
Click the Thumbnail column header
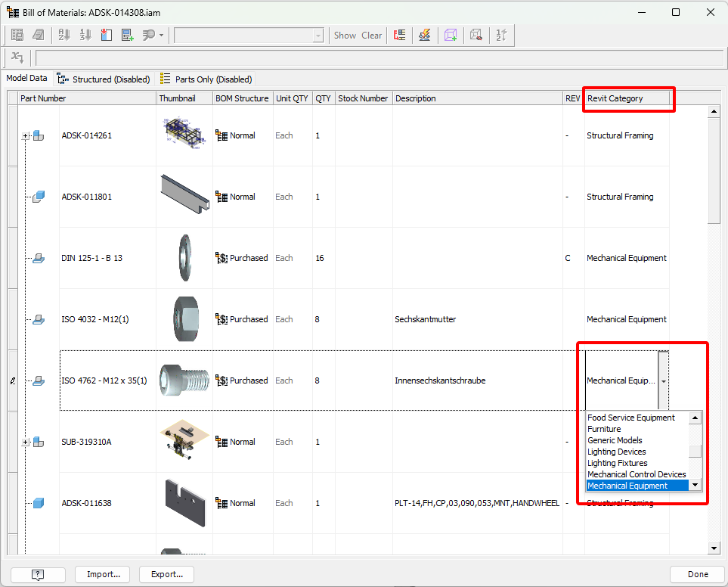pos(184,98)
